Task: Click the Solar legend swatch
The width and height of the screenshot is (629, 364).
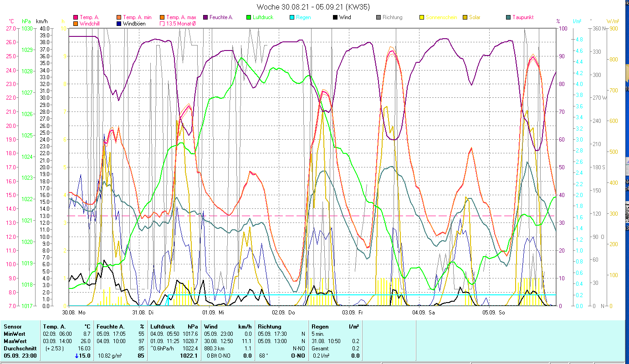Action: tap(465, 17)
